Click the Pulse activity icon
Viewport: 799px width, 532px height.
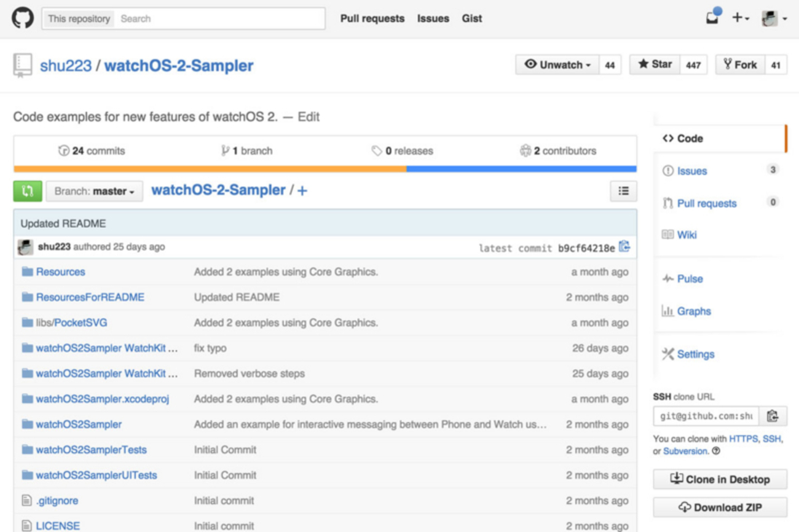667,279
